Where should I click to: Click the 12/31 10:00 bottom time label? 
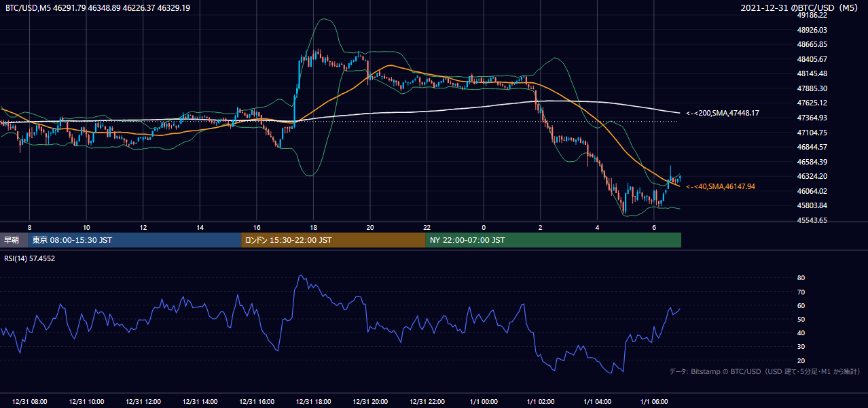tap(86, 402)
